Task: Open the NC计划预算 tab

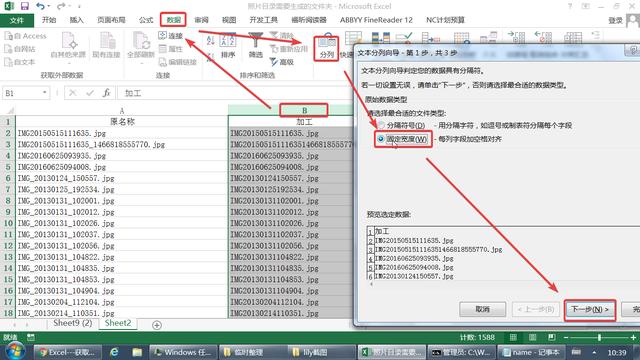Action: (x=445, y=20)
